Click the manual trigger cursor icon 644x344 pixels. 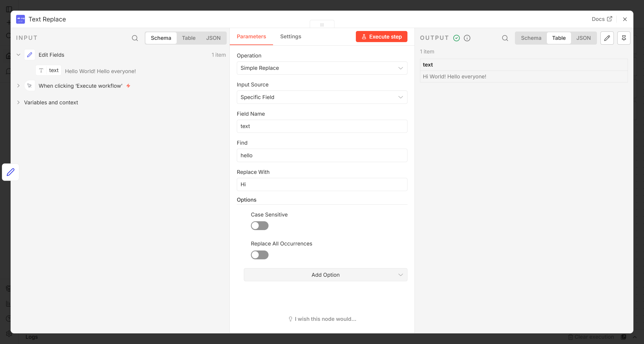30,86
